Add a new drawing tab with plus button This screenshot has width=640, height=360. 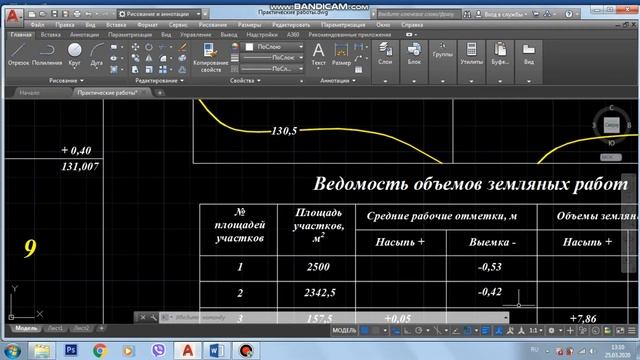pyautogui.click(x=160, y=93)
